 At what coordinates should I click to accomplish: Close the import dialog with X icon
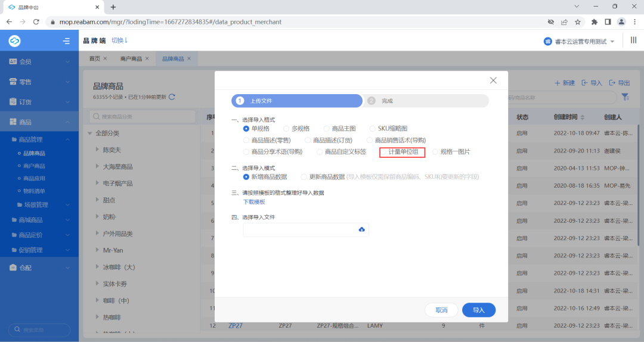(x=493, y=80)
